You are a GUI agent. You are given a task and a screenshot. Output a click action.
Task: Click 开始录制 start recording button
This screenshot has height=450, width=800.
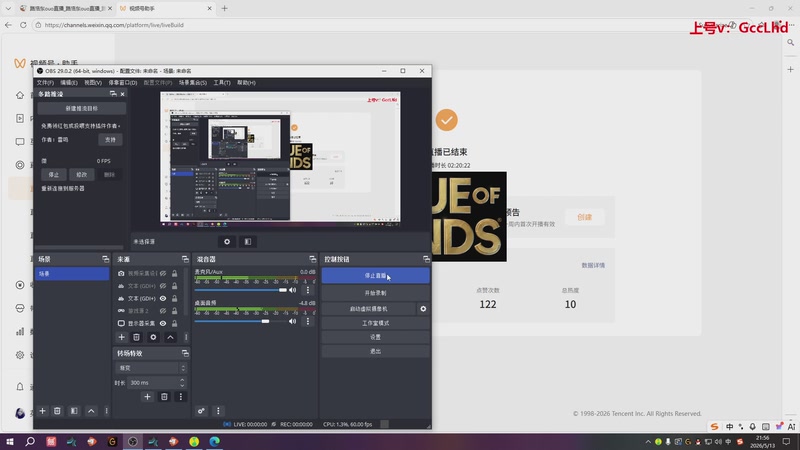pyautogui.click(x=376, y=293)
